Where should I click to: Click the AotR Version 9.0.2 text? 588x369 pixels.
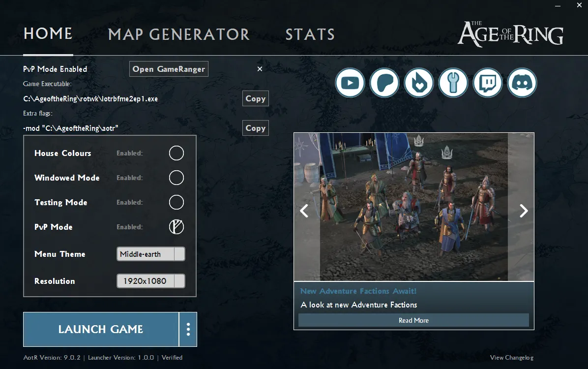point(52,358)
